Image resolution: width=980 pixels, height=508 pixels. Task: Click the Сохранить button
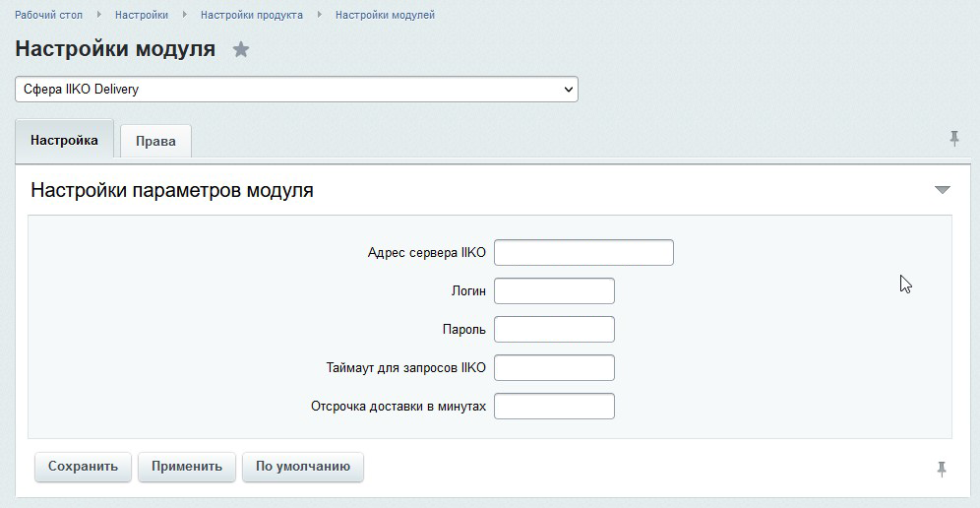(83, 467)
